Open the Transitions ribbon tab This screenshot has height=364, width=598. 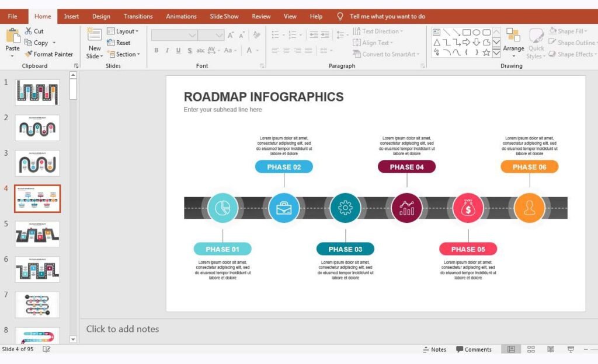tap(138, 16)
